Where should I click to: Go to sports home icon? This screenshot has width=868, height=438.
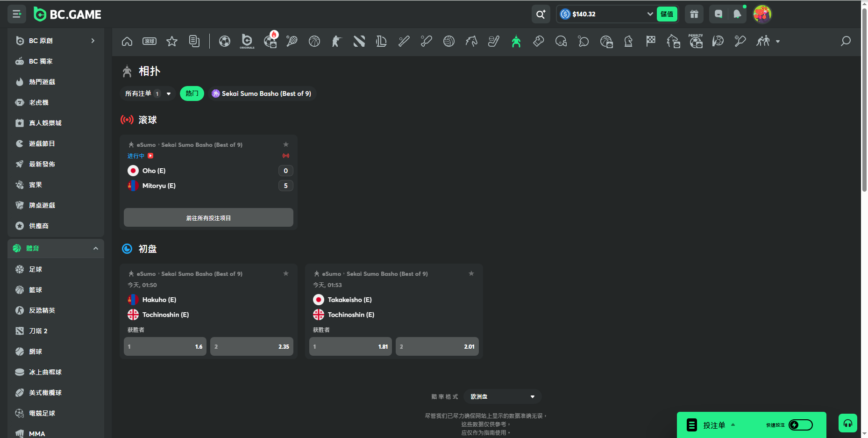[127, 41]
